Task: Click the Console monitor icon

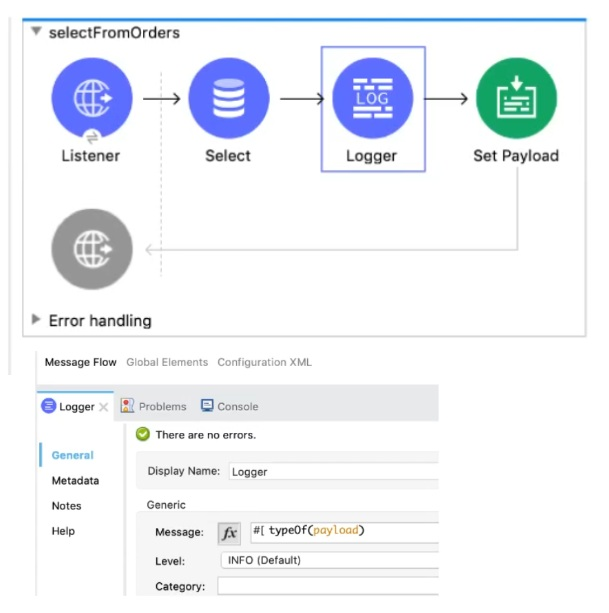Action: click(x=207, y=406)
